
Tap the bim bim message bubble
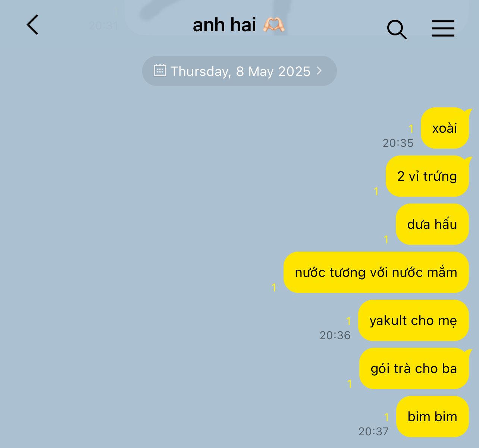coord(432,417)
